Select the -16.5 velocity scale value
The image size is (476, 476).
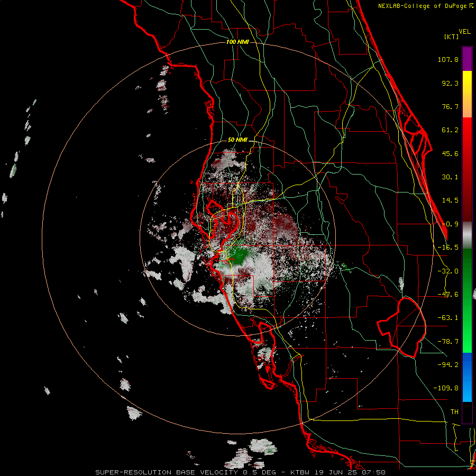448,248
